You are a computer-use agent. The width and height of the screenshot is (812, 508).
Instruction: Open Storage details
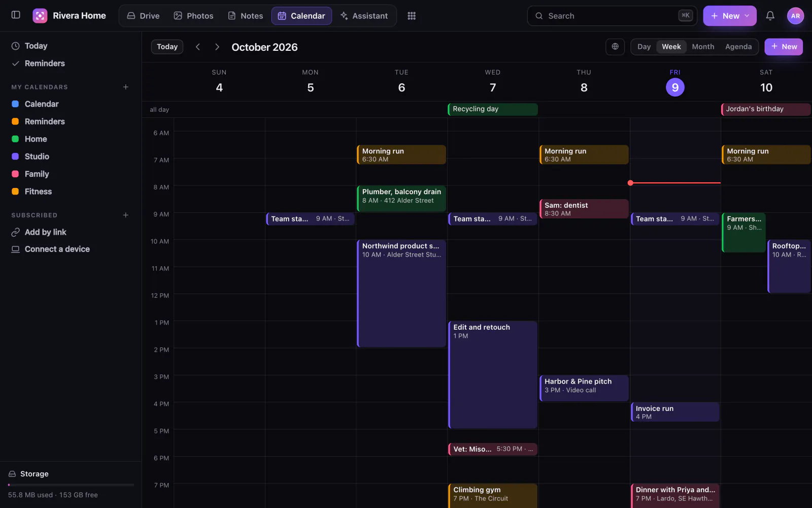point(71,474)
